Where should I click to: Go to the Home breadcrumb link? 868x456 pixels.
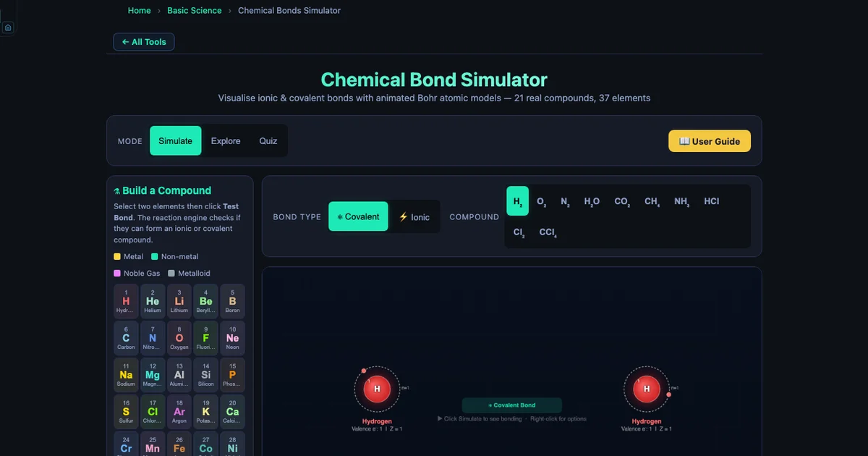(x=140, y=11)
